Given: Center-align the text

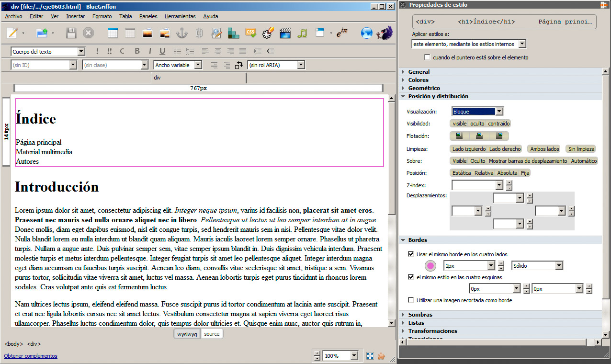Looking at the screenshot, I should [218, 51].
